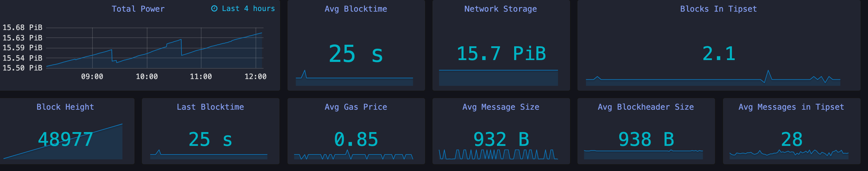Screen dimensions: 868x171
Task: Click the 09:00 time axis label
Action: 92,77
